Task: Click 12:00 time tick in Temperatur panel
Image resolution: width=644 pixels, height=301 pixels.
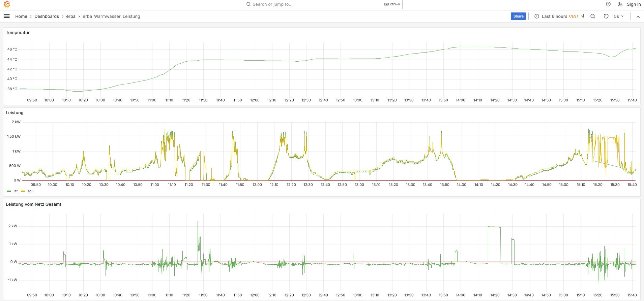Action: (255, 100)
